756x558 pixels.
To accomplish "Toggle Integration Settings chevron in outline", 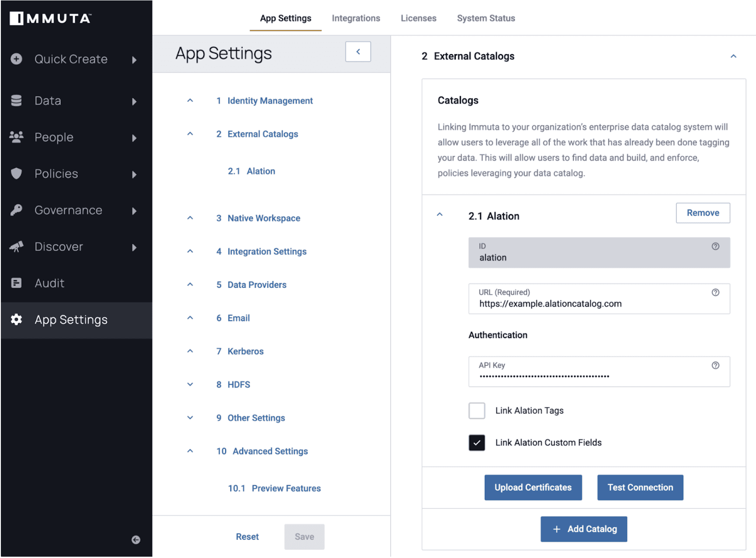I will pyautogui.click(x=190, y=251).
